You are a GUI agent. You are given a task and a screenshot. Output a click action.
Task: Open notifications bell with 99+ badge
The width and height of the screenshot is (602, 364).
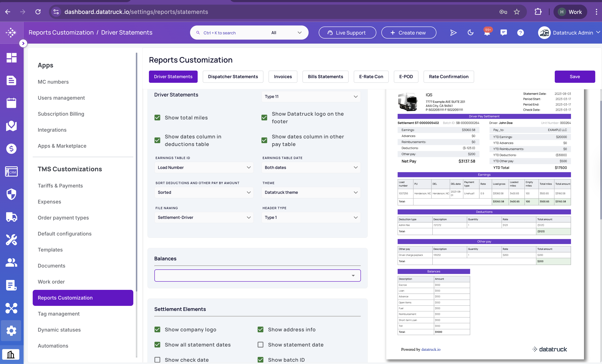[x=487, y=32]
